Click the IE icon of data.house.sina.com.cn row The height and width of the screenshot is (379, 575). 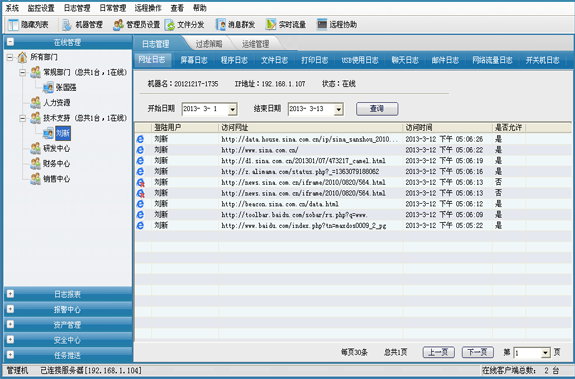coord(140,139)
